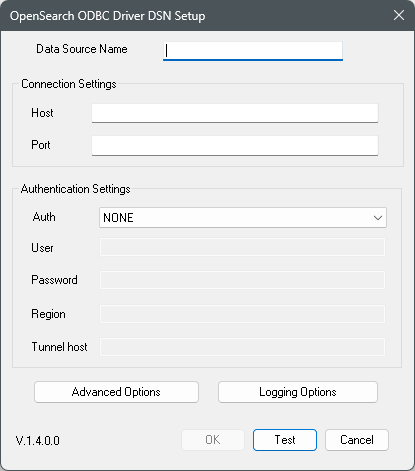
Task: Click the Tunnel host text field
Action: click(242, 347)
